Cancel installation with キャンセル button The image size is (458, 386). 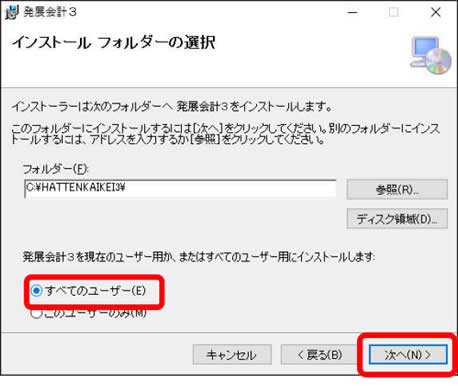click(232, 355)
